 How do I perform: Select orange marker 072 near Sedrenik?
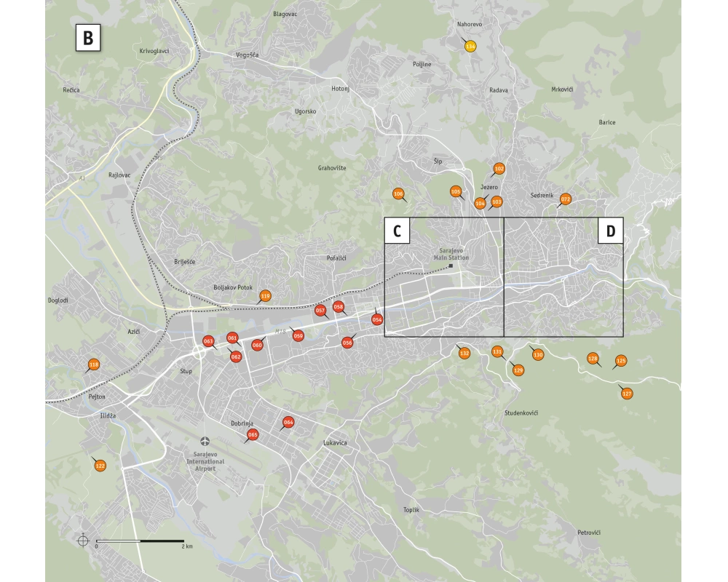pos(566,199)
